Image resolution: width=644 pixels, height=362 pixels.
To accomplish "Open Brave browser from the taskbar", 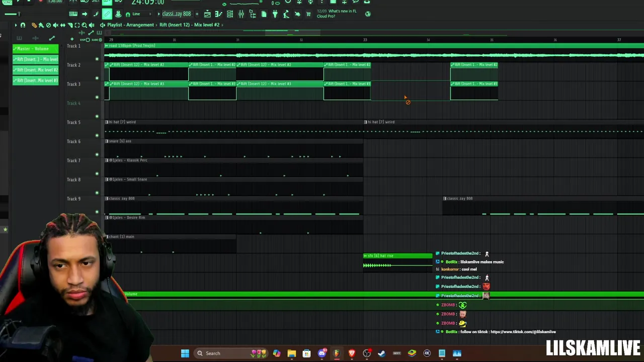I will pos(352,353).
